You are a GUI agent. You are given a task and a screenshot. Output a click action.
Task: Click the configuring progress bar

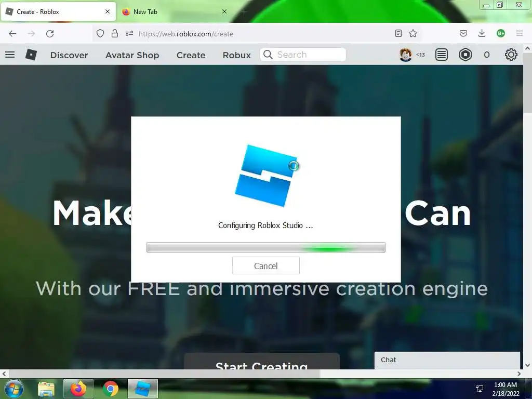[265, 247]
